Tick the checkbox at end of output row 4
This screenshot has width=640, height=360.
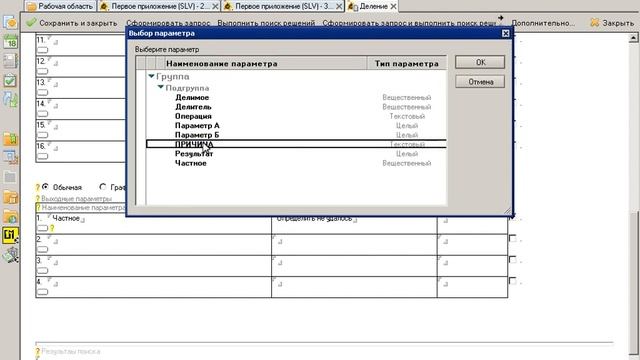pyautogui.click(x=513, y=281)
